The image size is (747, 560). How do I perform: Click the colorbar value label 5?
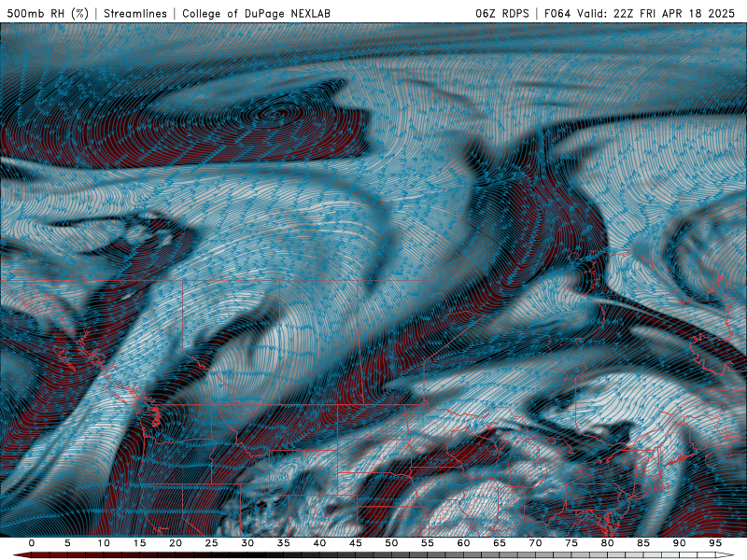coord(67,543)
